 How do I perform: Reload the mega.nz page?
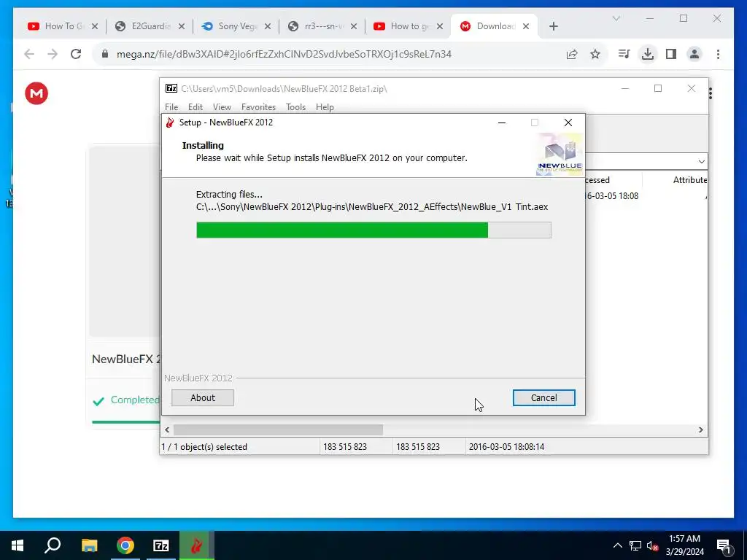76,54
